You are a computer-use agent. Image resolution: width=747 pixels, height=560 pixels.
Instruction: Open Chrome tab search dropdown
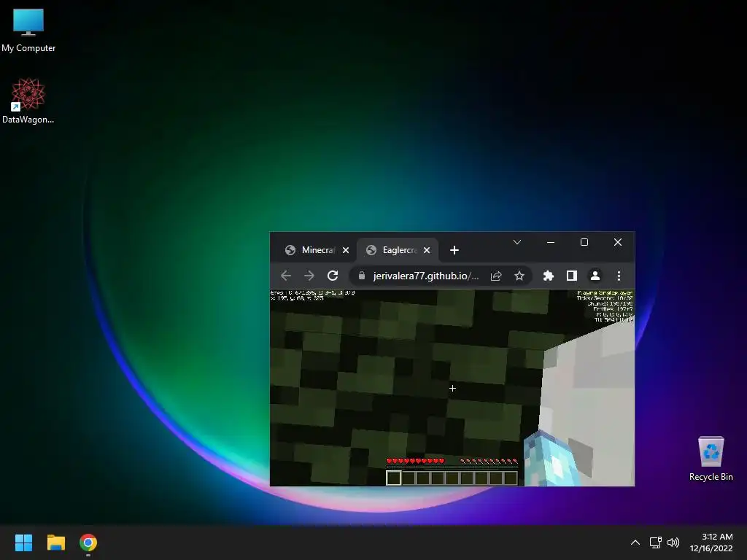click(517, 242)
